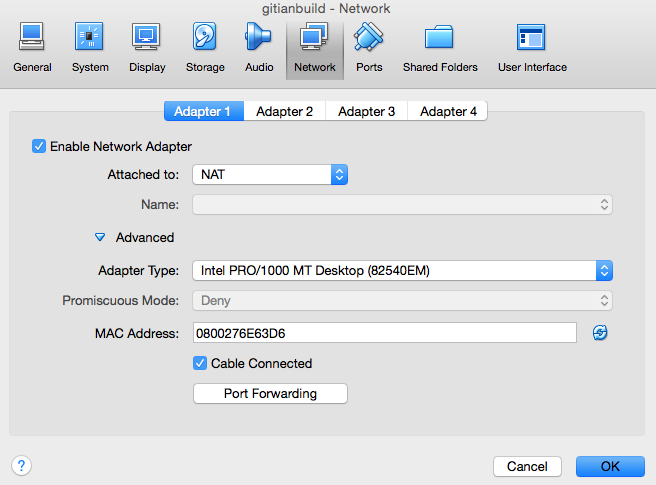Uncheck the Cable Connected checkbox
Viewport: 656px width, 485px height.
[x=200, y=363]
